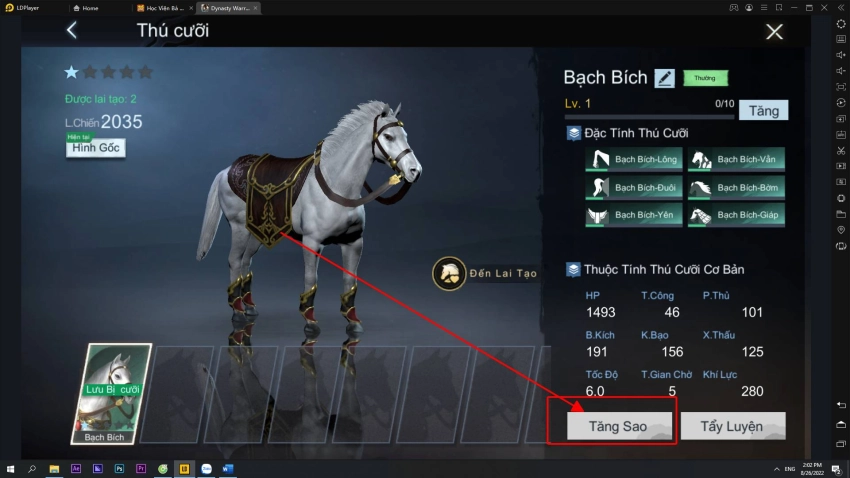Click the pencil edit-name icon beside Bạch Bích

664,78
